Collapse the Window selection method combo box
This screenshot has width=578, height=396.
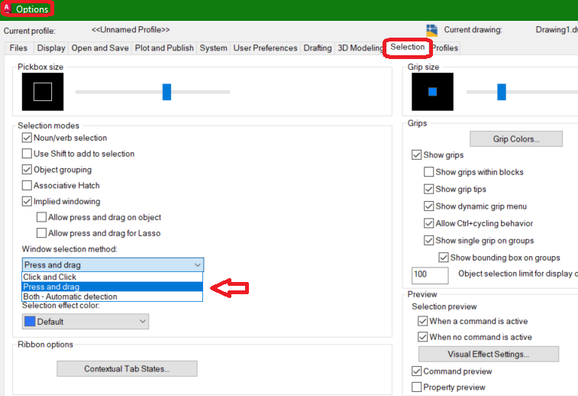click(x=113, y=265)
